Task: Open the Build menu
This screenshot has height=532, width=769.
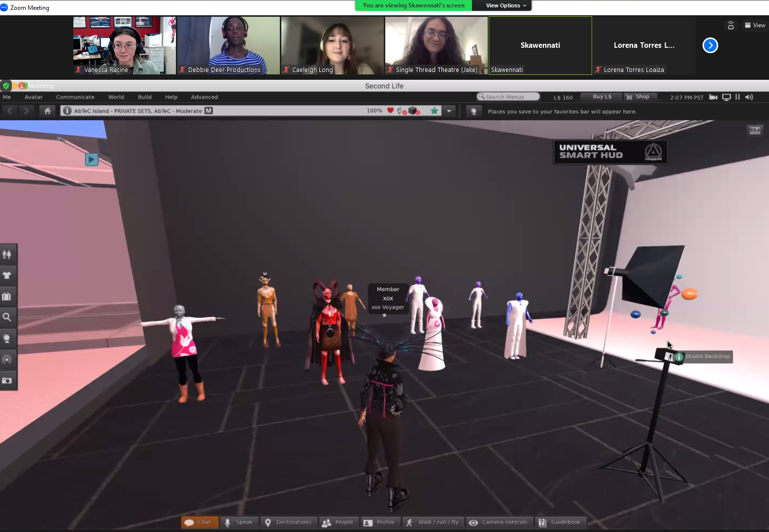Action: point(145,97)
